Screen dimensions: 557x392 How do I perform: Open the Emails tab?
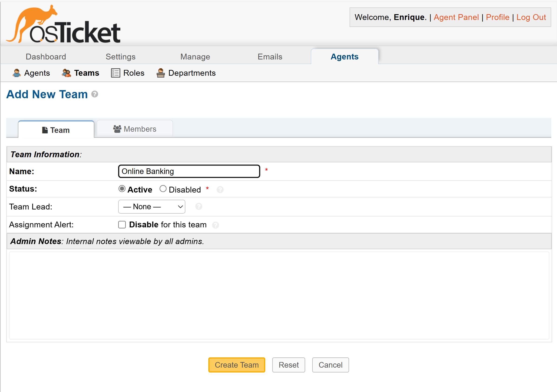pyautogui.click(x=270, y=56)
